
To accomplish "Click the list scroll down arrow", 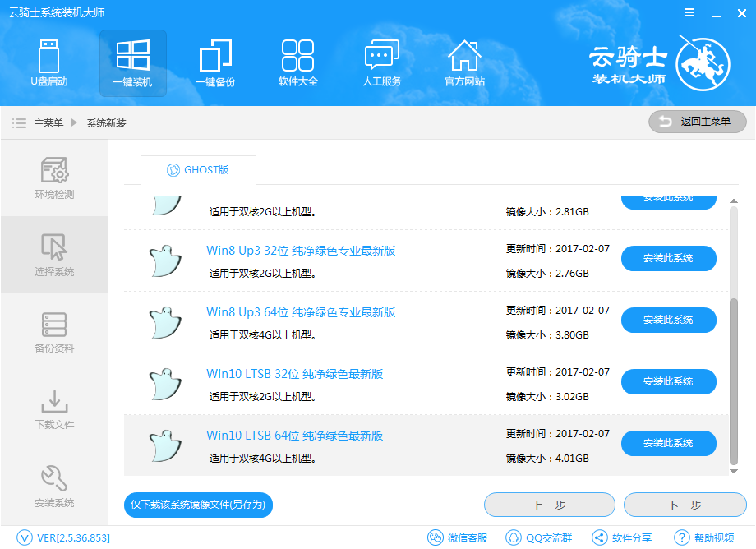I will point(733,472).
